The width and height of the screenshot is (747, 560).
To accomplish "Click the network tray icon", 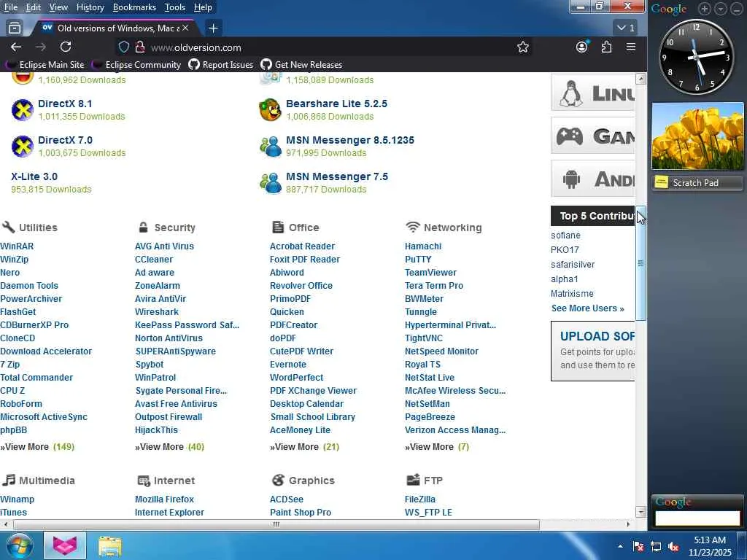I will 656,547.
